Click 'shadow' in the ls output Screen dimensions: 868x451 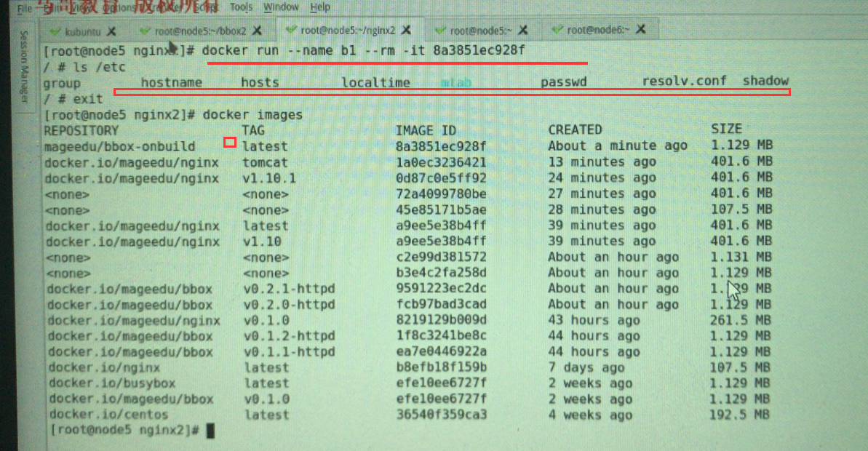pyautogui.click(x=765, y=80)
